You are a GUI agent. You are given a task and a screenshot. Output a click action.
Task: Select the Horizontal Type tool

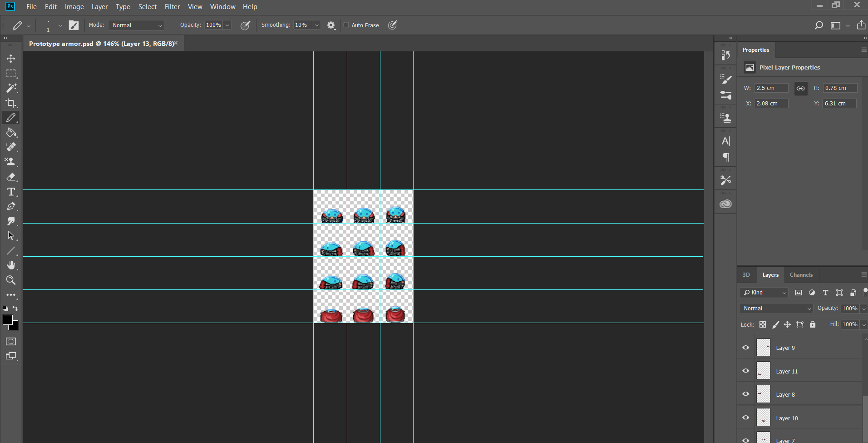[11, 192]
